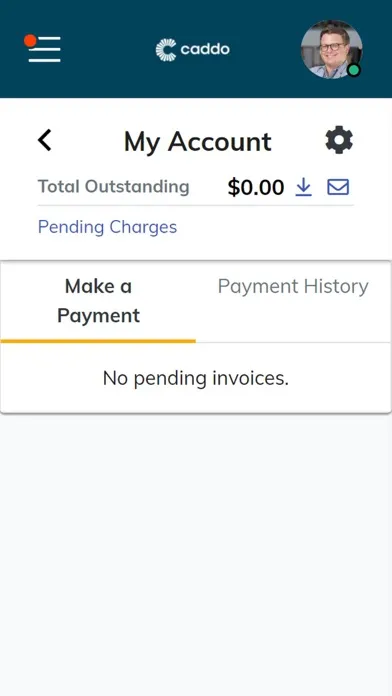Image resolution: width=392 pixels, height=696 pixels.
Task: Open the hamburger navigation menu
Action: point(44,49)
